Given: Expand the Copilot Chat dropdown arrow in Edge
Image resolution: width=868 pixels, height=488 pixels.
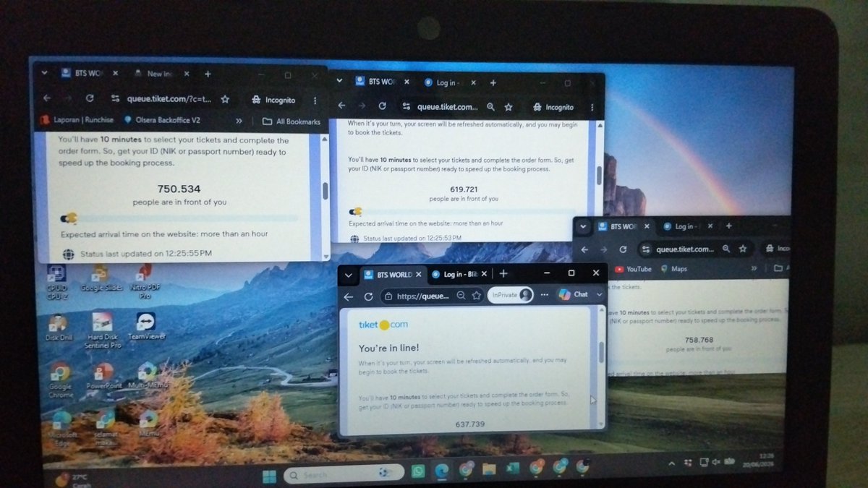Looking at the screenshot, I should click(600, 294).
